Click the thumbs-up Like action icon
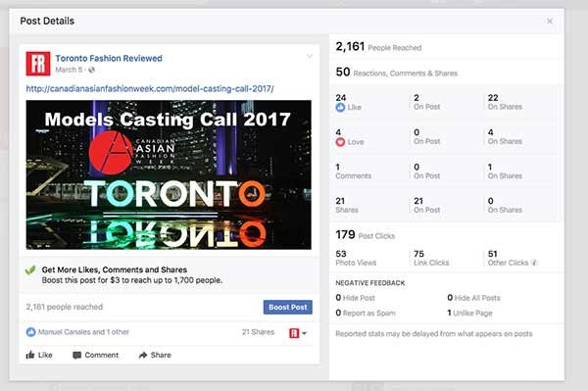Screen dimensions: 588x391 (x=30, y=355)
